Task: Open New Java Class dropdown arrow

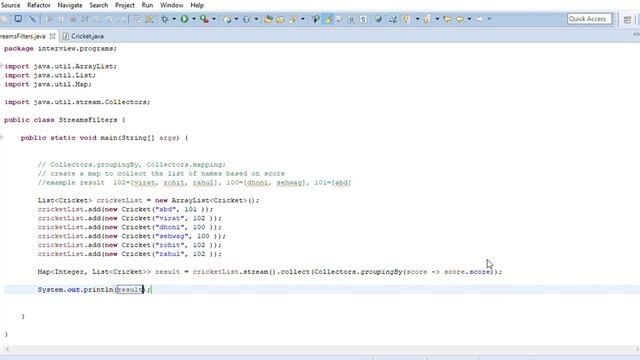Action: 256,19
